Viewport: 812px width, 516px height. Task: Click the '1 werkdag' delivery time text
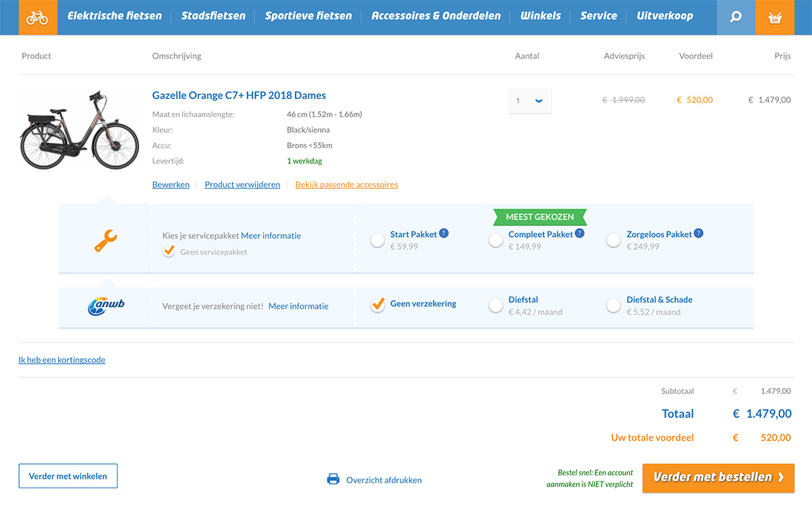304,161
